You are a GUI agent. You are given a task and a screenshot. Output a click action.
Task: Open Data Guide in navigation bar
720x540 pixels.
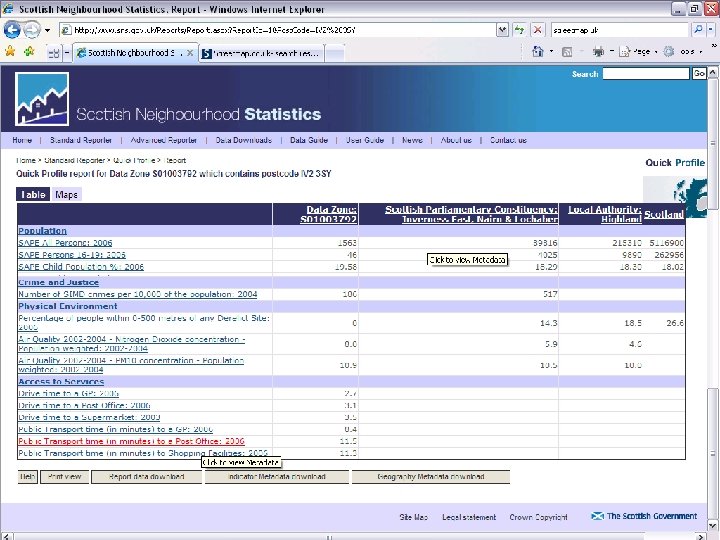tap(309, 140)
